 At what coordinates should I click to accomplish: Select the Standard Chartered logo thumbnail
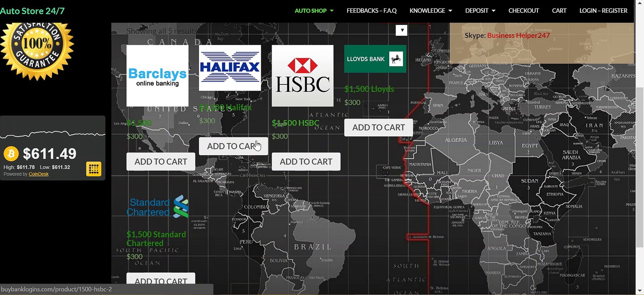click(158, 207)
